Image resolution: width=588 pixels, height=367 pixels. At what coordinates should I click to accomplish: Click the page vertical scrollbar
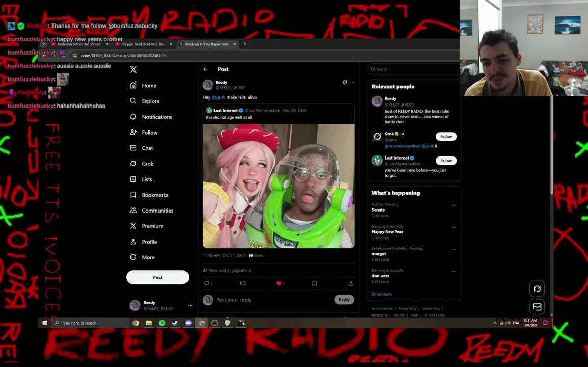[551, 146]
